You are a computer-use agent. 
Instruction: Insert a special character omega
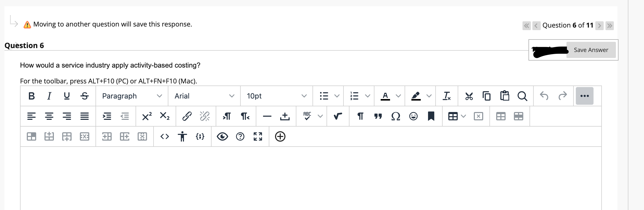[396, 116]
